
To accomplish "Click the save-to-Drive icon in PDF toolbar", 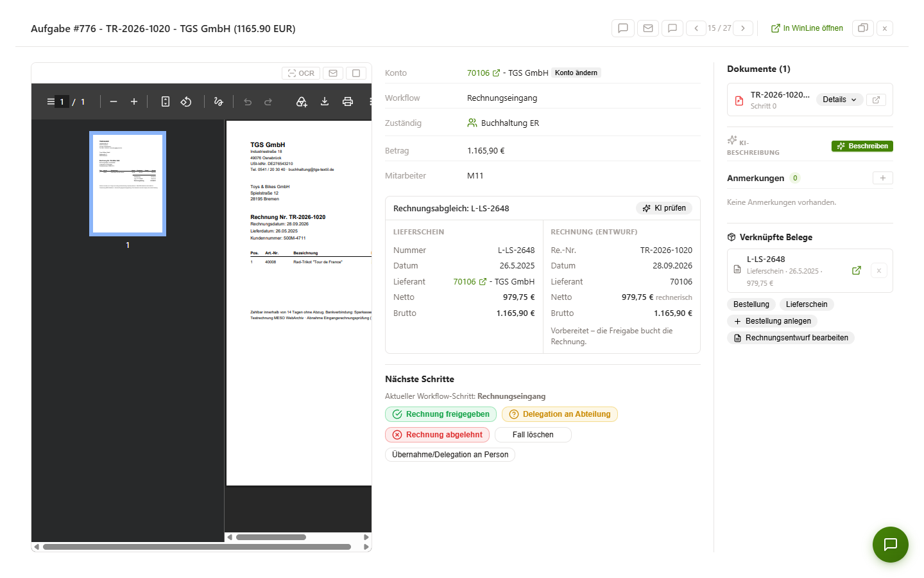I will [302, 101].
